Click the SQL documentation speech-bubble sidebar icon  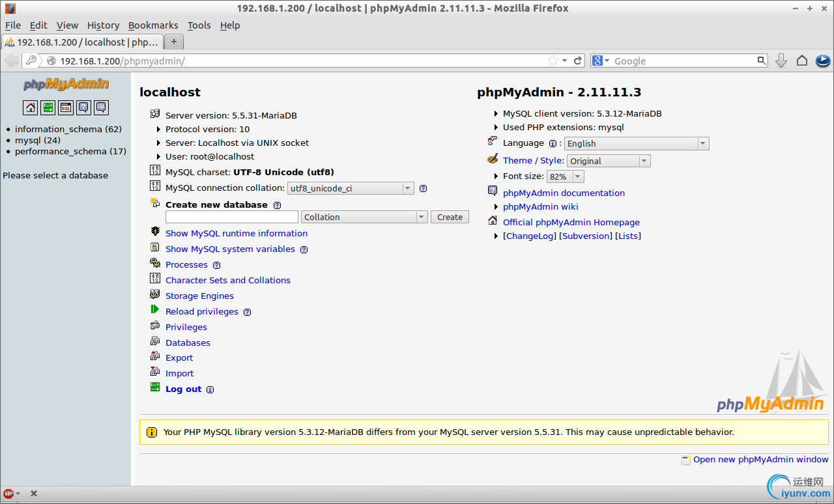pyautogui.click(x=101, y=107)
